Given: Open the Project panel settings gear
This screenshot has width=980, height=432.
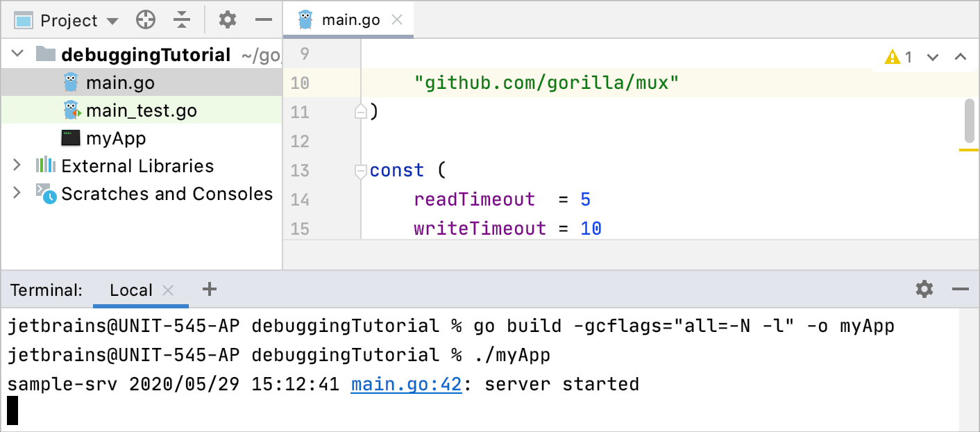Looking at the screenshot, I should click(x=227, y=19).
